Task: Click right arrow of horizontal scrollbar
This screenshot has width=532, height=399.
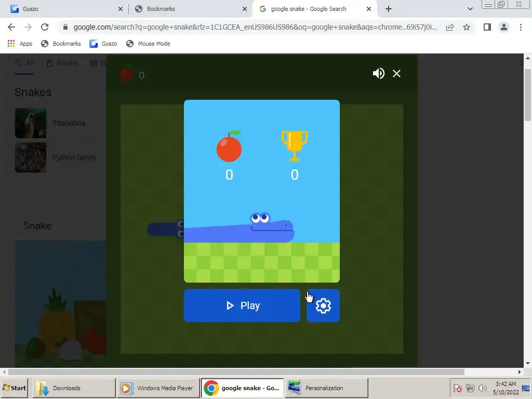Action: coord(519,372)
